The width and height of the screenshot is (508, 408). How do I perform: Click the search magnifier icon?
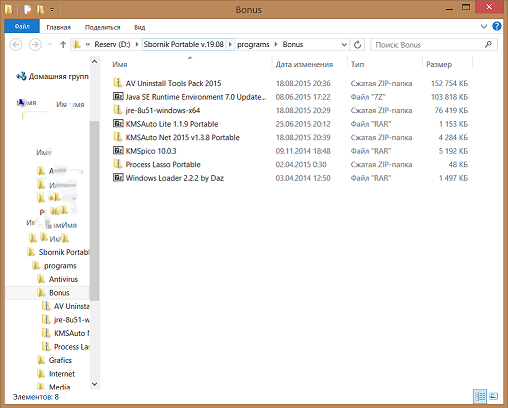[x=488, y=44]
